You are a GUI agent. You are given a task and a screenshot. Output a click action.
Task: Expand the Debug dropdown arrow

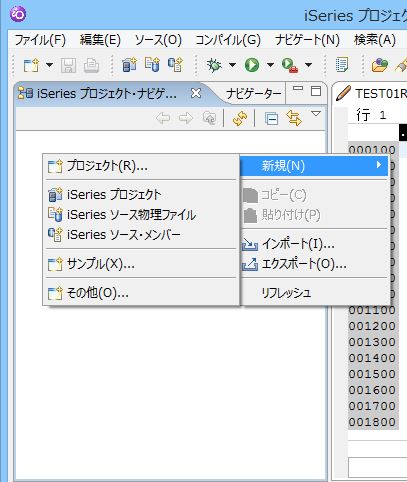coord(232,65)
